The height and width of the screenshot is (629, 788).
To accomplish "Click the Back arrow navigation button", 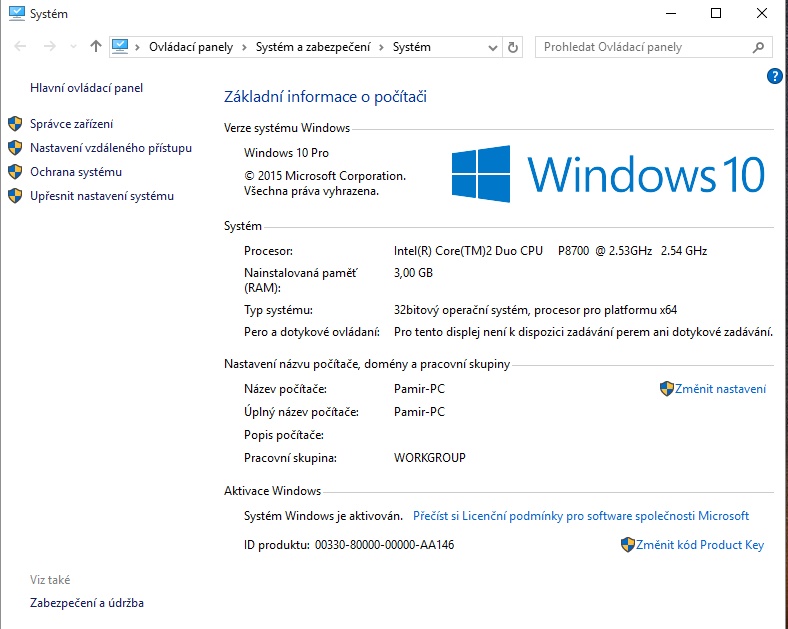I will pos(21,47).
